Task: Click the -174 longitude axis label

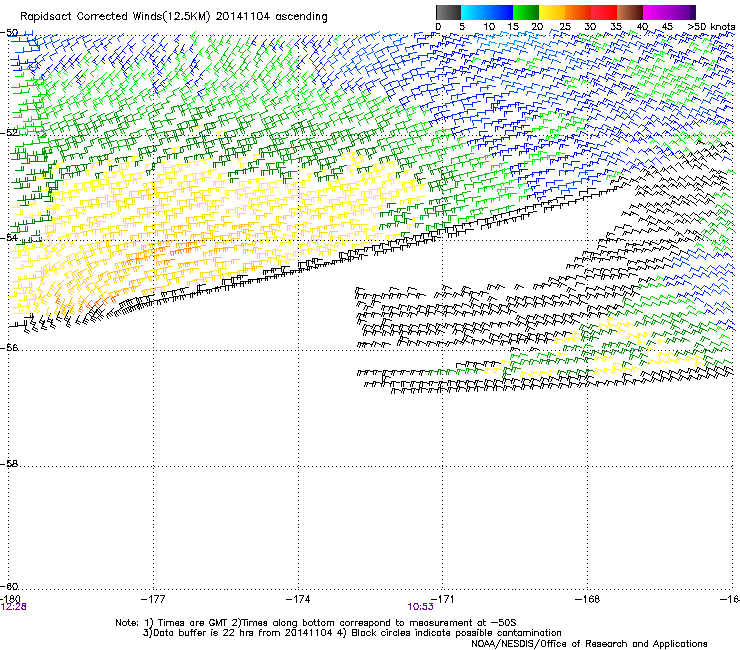Action: [x=298, y=599]
